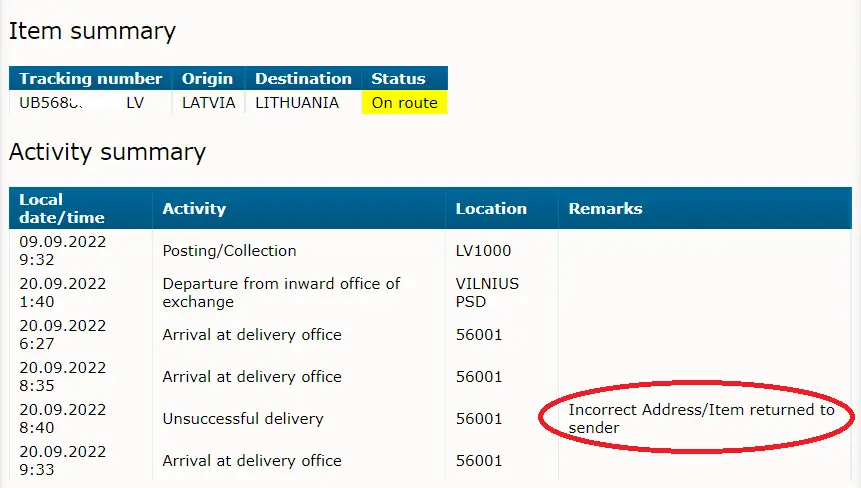The height and width of the screenshot is (488, 861).
Task: Click the VILNIUS PSD location entry
Action: click(x=487, y=293)
